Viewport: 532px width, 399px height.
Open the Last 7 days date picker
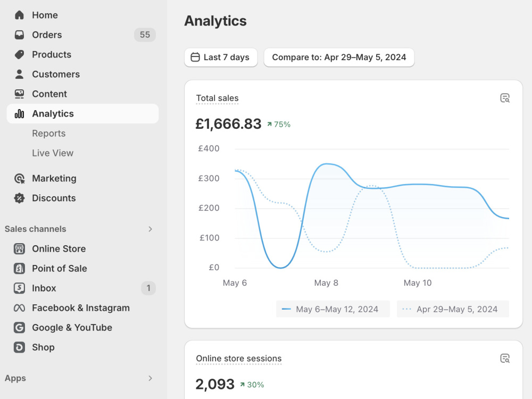(221, 57)
